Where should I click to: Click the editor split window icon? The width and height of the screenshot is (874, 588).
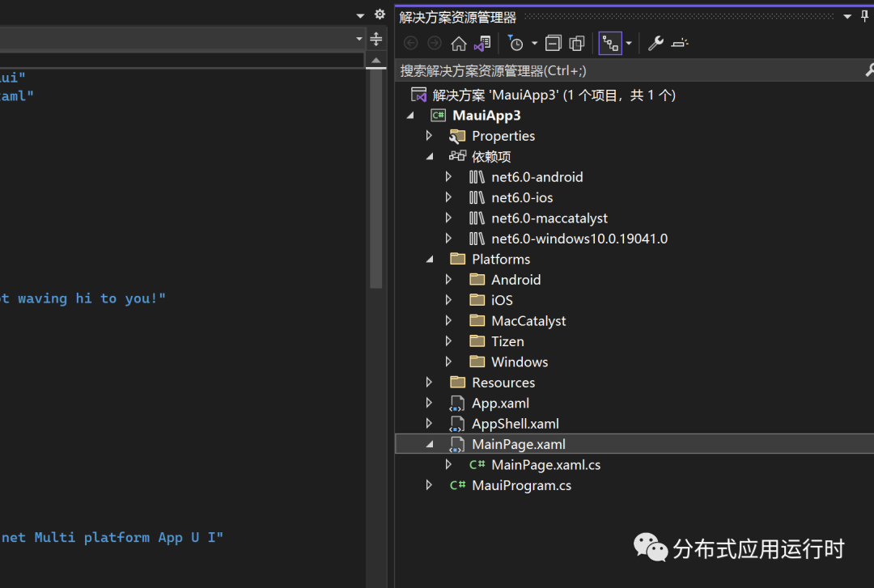point(376,39)
